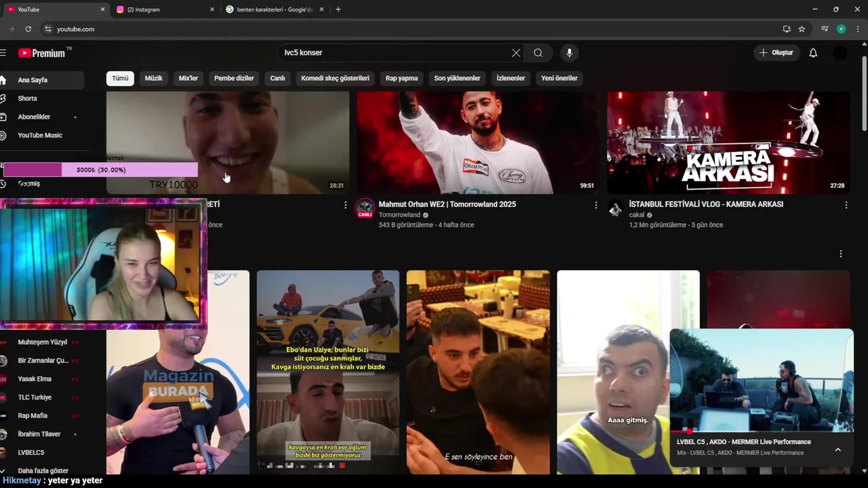Click the Oluştur create button
This screenshot has height=488, width=868.
click(776, 53)
